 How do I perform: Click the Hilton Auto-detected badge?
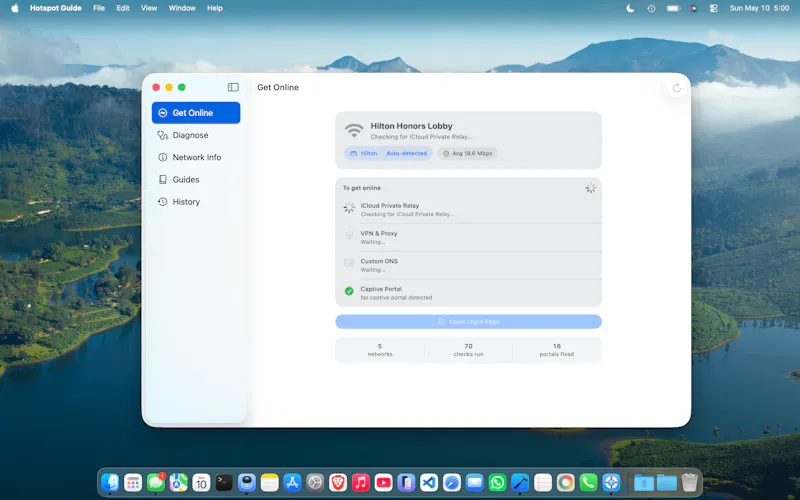pos(388,153)
